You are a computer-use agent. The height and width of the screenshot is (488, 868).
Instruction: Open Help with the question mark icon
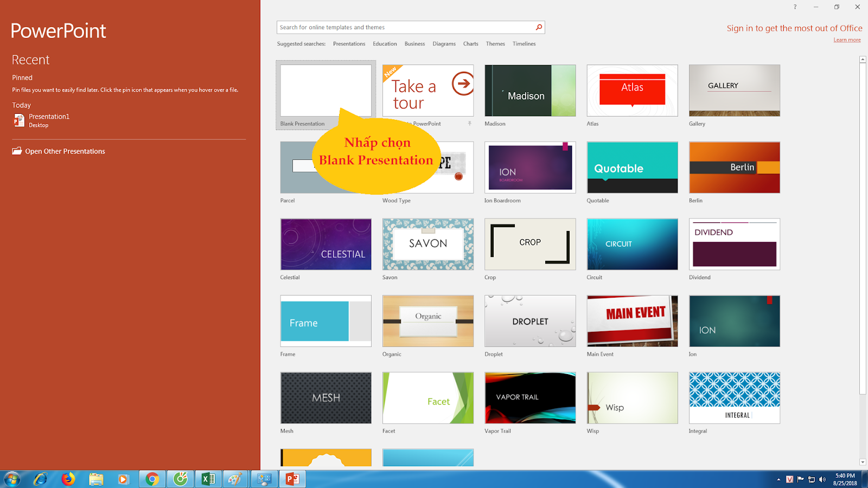(795, 7)
